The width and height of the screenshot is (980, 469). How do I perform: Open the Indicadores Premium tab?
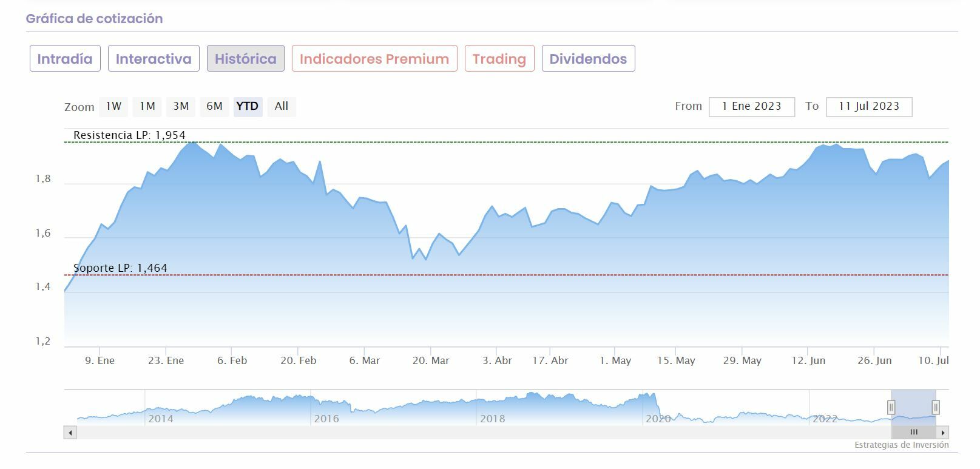point(374,59)
